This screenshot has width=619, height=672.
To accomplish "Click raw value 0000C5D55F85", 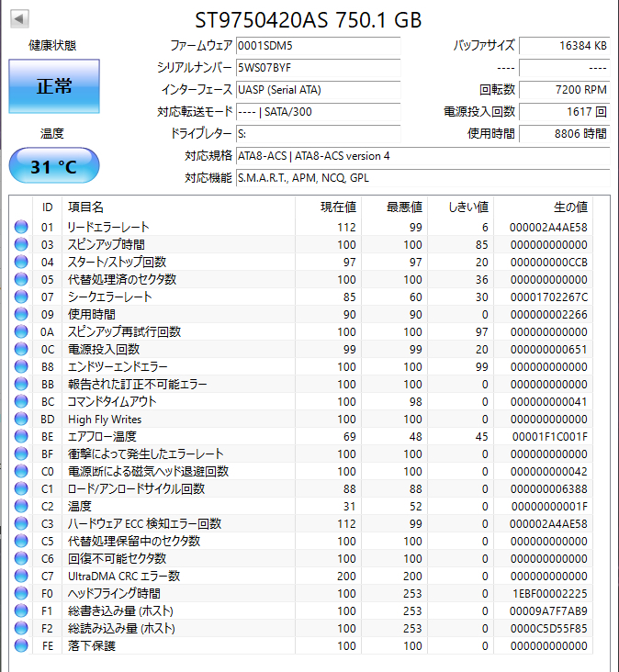I will coord(548,628).
